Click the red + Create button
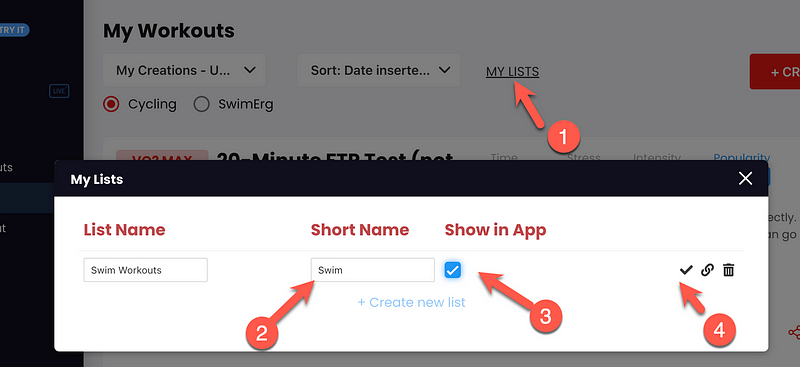 (774, 72)
